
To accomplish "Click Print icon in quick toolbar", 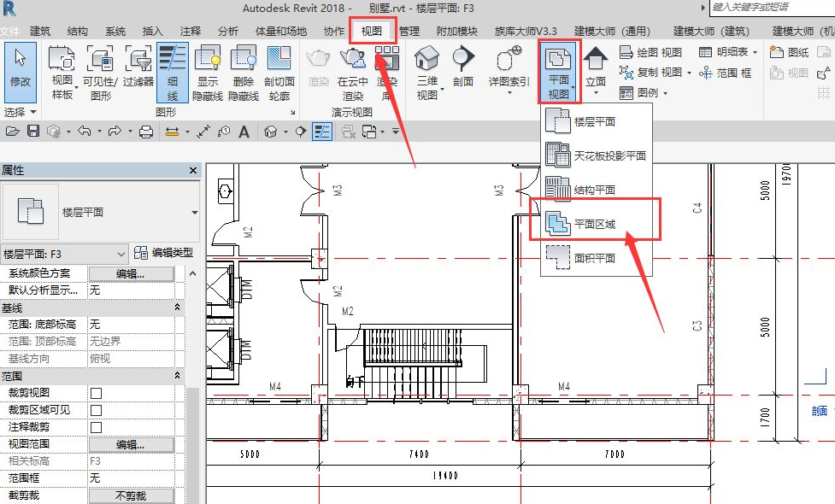I will click(x=146, y=131).
